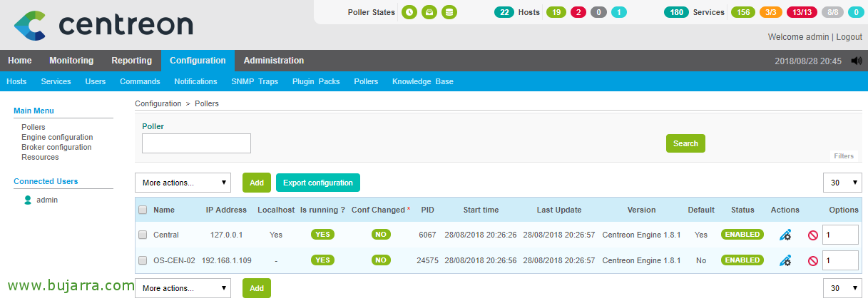Click the Poller search input field

[196, 143]
